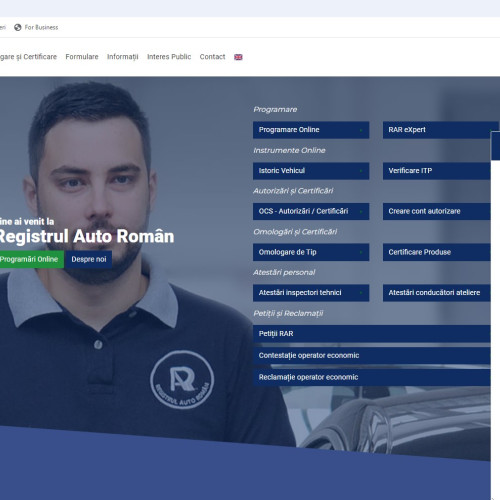Open the Istoric Vehicul tool
500x500 pixels.
tap(311, 171)
